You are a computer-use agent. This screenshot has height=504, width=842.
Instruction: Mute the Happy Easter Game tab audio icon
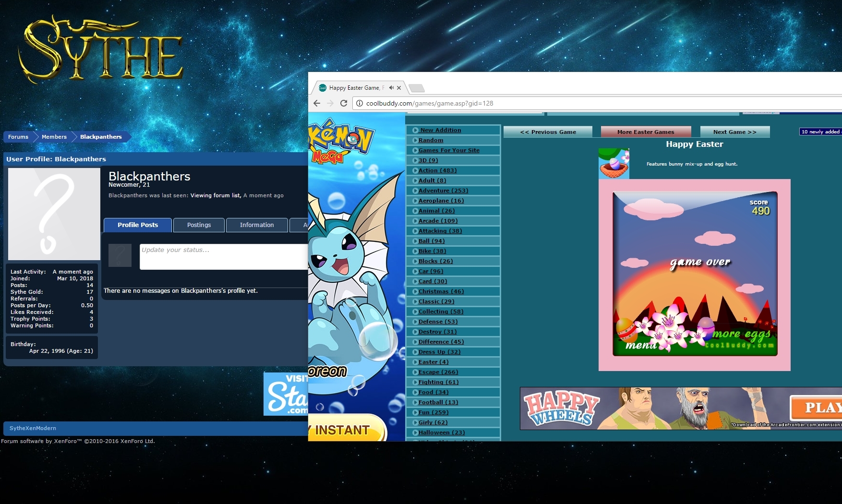[x=391, y=88]
